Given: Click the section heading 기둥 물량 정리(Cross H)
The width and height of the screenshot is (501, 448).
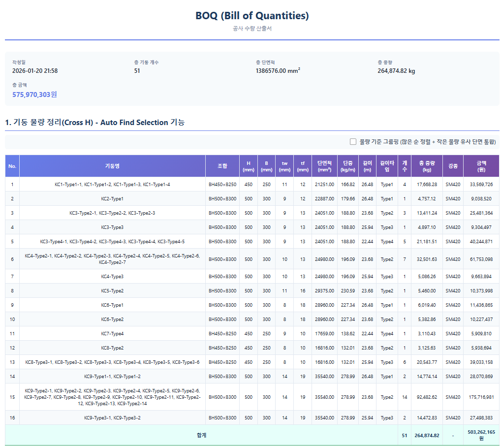Looking at the screenshot, I should pyautogui.click(x=94, y=123).
